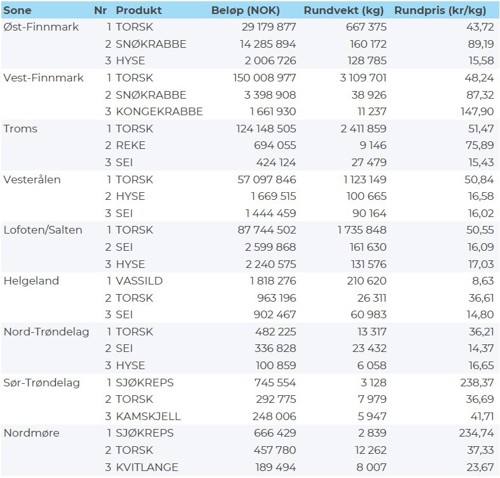Select the Nordmøre zone label
The height and width of the screenshot is (478, 500).
(x=31, y=433)
